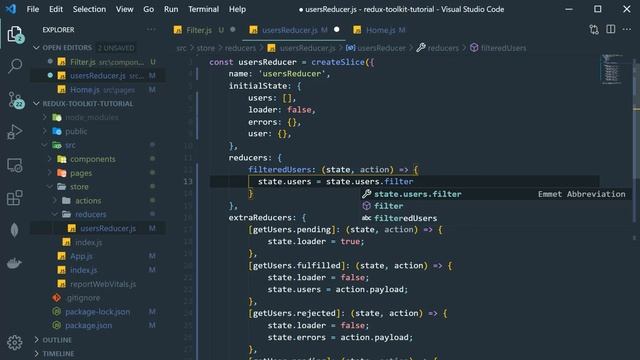Open the editor More Actions ellipsis
Screen dimensions: 640x360
[627, 29]
